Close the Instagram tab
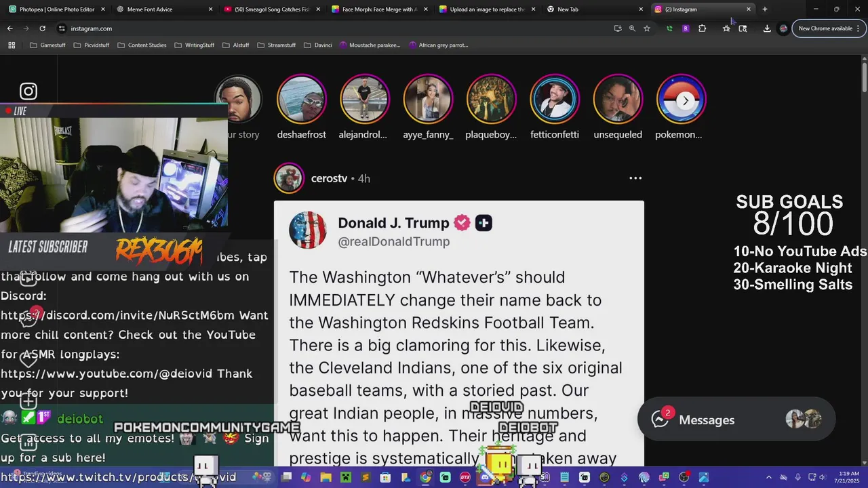The height and width of the screenshot is (488, 868). (749, 9)
